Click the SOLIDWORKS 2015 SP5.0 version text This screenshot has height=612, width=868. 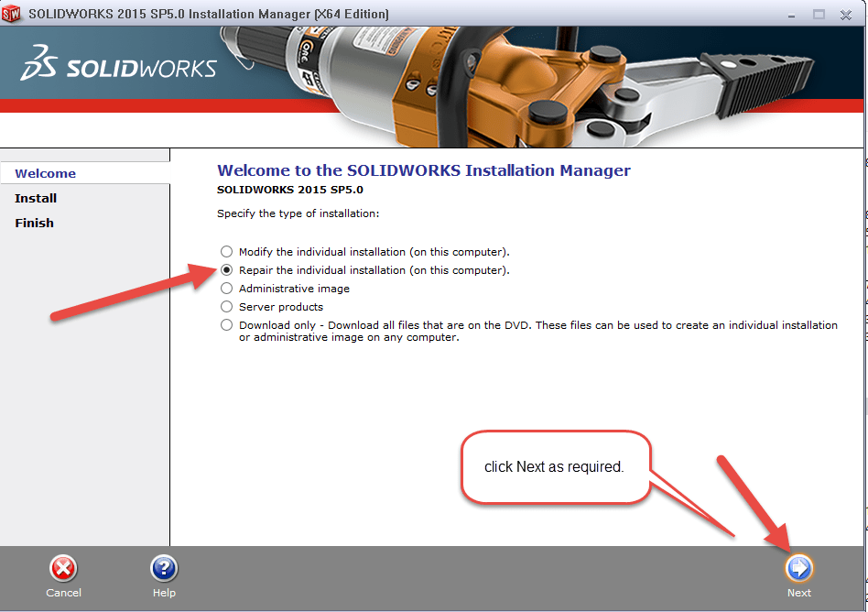290,190
